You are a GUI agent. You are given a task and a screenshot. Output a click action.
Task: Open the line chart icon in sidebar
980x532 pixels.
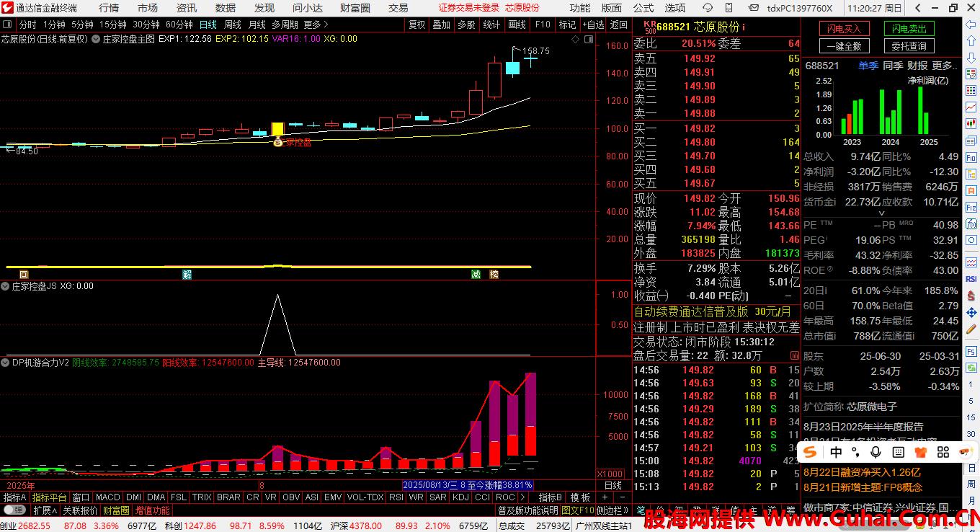click(x=971, y=107)
